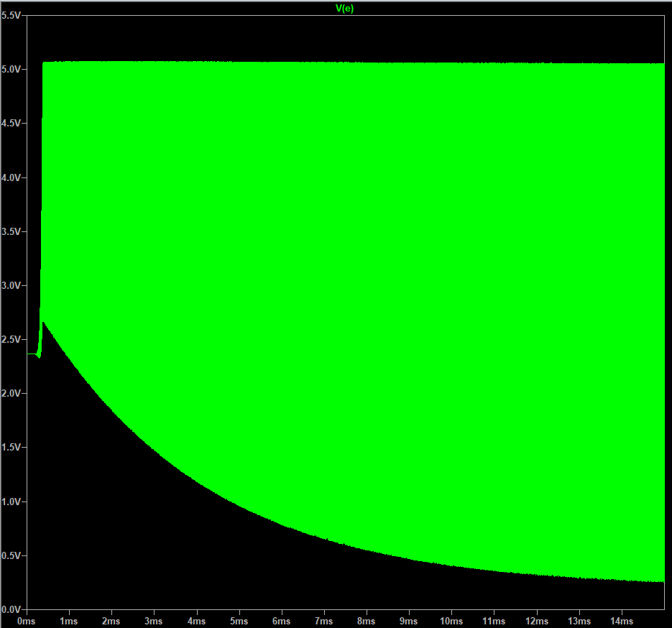Click the 3.0V vertical axis label
672x628 pixels.
pyautogui.click(x=11, y=286)
